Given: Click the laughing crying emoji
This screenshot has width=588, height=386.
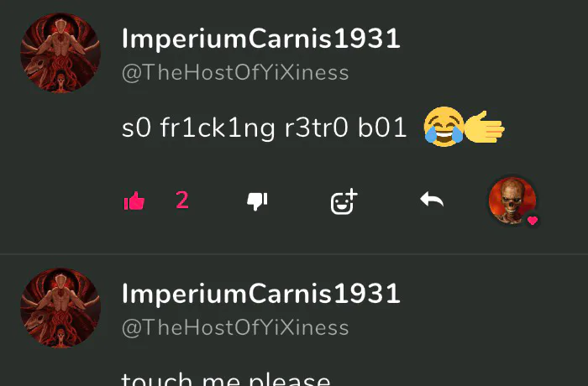Looking at the screenshot, I should [444, 127].
